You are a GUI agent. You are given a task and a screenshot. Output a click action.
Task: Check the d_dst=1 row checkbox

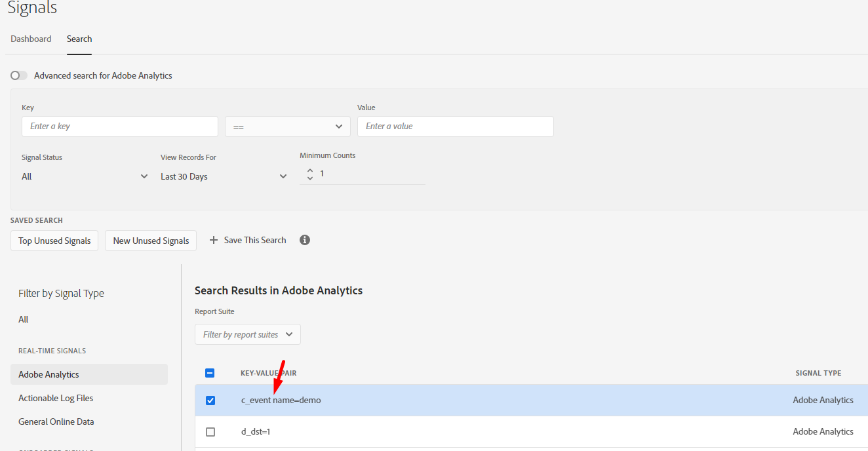click(210, 432)
